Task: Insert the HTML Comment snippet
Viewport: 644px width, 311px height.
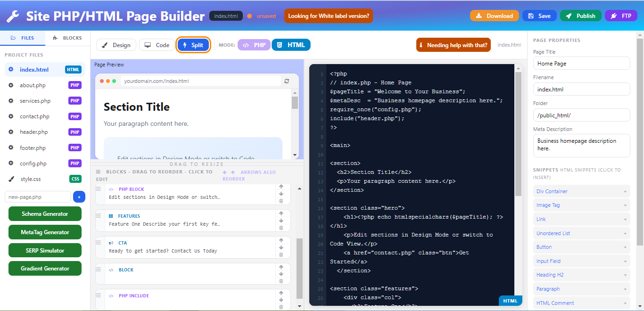Action: coord(582,303)
